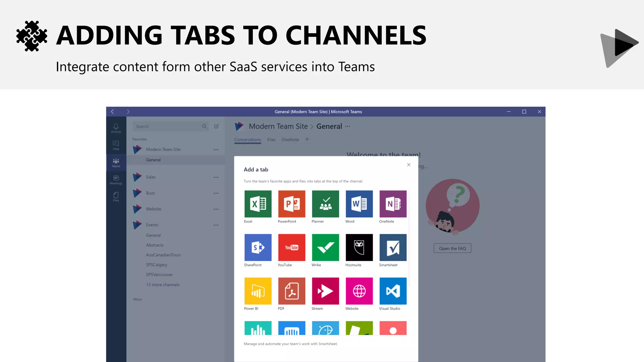Open the SPSVancouver channel
This screenshot has height=362, width=644.
click(x=159, y=275)
